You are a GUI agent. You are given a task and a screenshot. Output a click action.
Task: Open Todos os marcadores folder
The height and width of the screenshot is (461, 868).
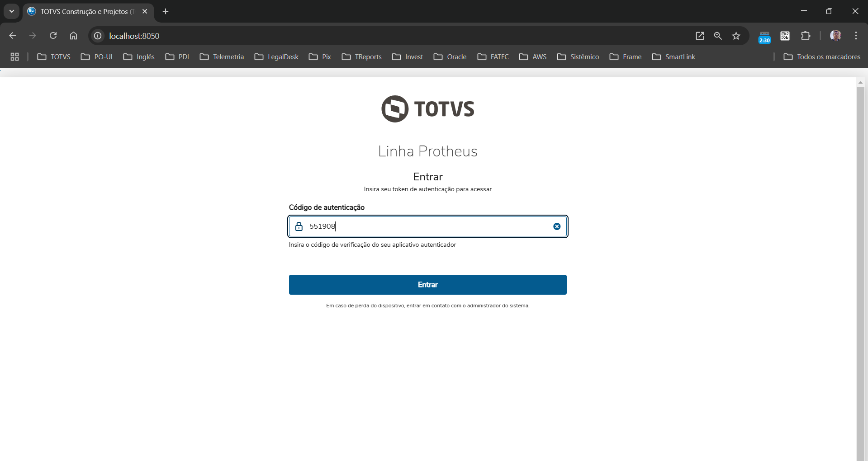point(822,56)
